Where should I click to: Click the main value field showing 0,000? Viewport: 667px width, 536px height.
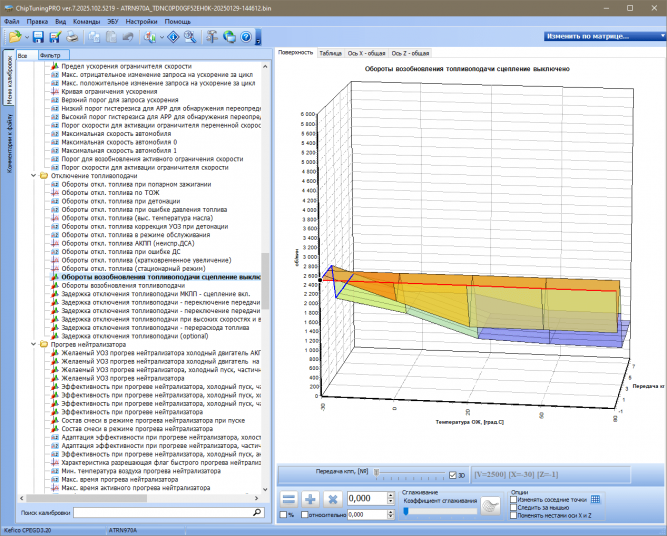pyautogui.click(x=368, y=498)
